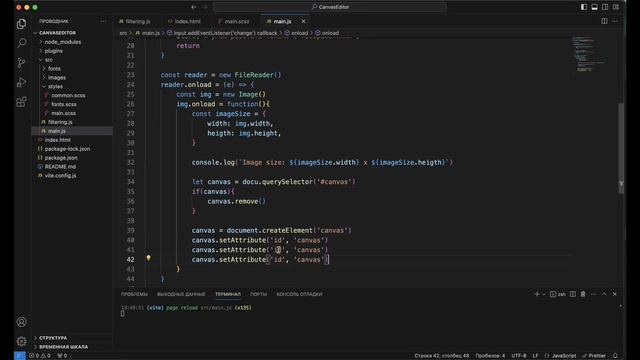640x360 pixels.
Task: Open the ВЫХОДНЫЕ ДАННЫЕ panel tab
Action: click(x=181, y=294)
